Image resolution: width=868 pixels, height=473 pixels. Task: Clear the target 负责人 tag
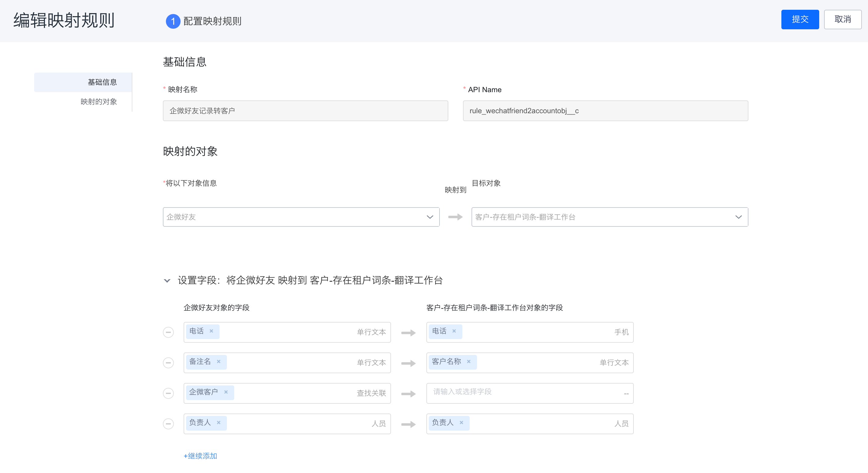(461, 422)
